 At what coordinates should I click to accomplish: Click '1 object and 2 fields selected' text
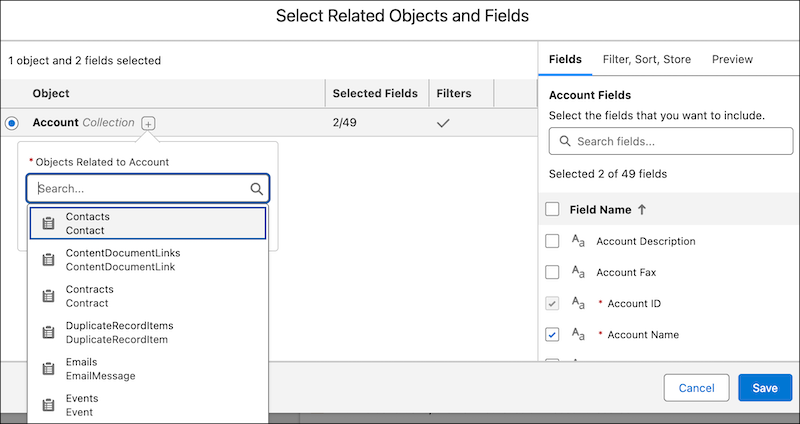pyautogui.click(x=84, y=60)
